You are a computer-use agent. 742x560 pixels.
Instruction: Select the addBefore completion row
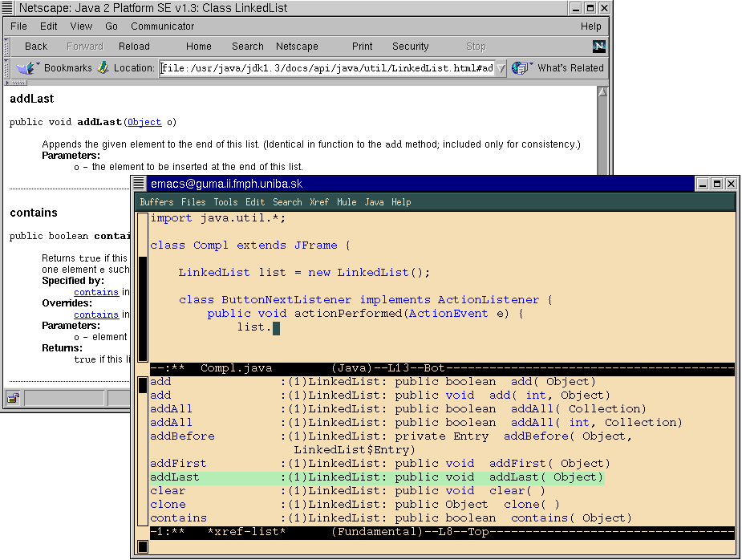(391, 443)
